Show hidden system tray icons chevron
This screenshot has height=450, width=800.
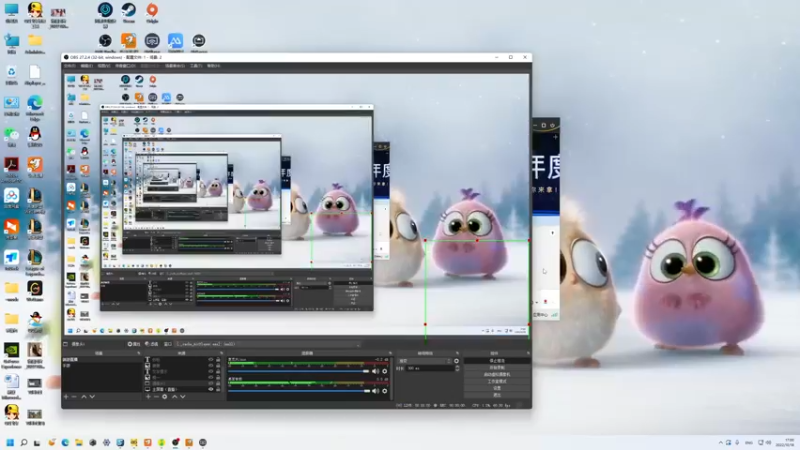point(720,442)
